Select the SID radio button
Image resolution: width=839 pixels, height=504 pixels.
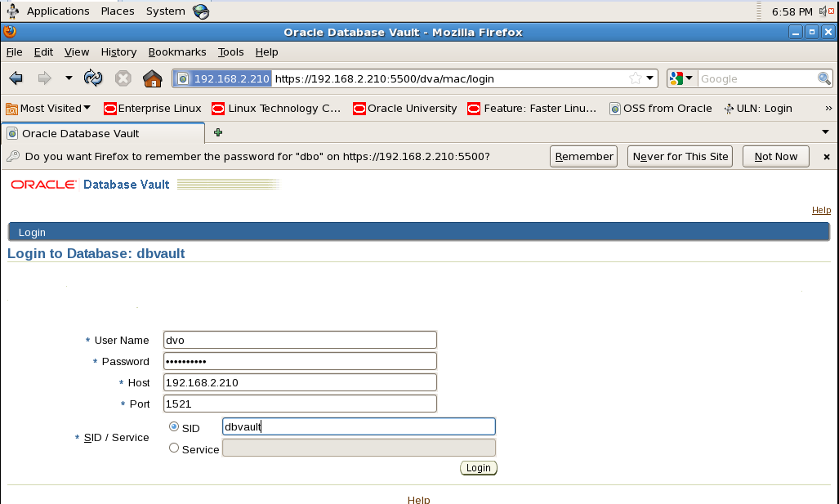point(174,426)
